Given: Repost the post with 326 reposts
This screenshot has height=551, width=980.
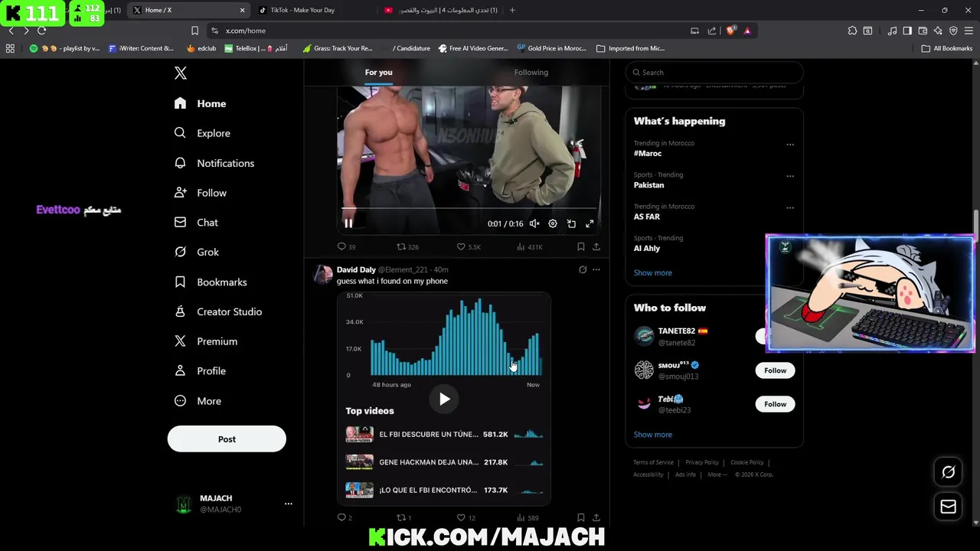Looking at the screenshot, I should click(x=407, y=246).
